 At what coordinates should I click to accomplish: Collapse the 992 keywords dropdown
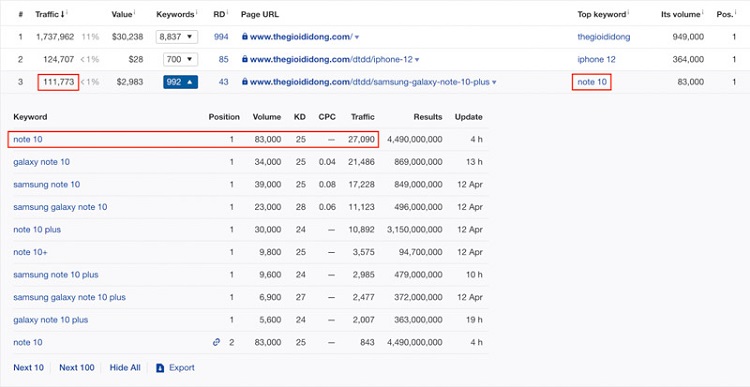tap(180, 82)
